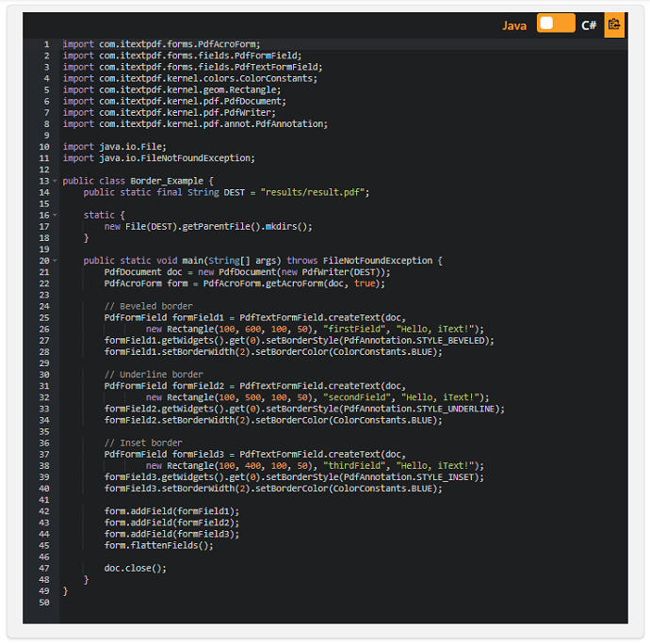Image resolution: width=650 pixels, height=644 pixels.
Task: Click the "// Underline border" comment
Action: click(154, 375)
